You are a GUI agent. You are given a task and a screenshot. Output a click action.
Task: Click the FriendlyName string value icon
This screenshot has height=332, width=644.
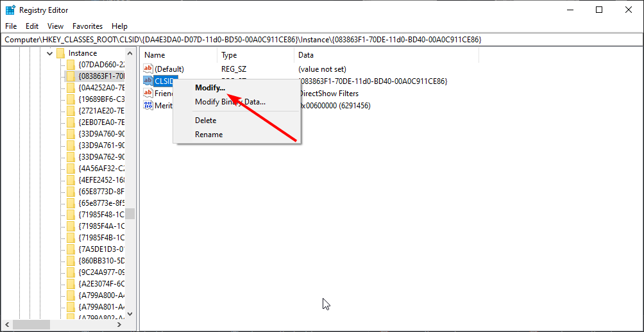pyautogui.click(x=148, y=93)
